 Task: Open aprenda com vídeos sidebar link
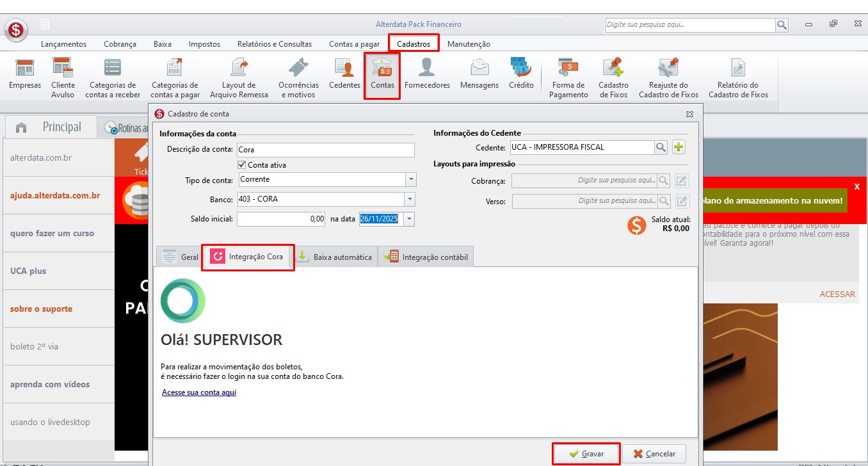click(60, 384)
